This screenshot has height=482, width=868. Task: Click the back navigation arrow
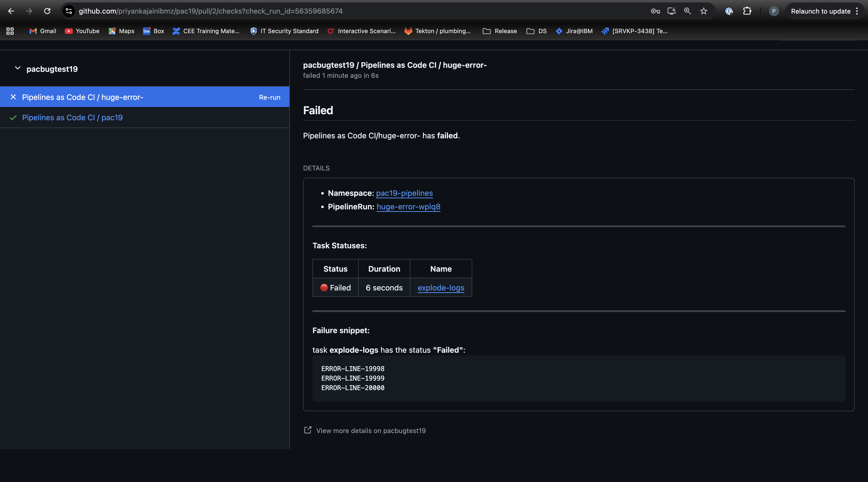(11, 11)
